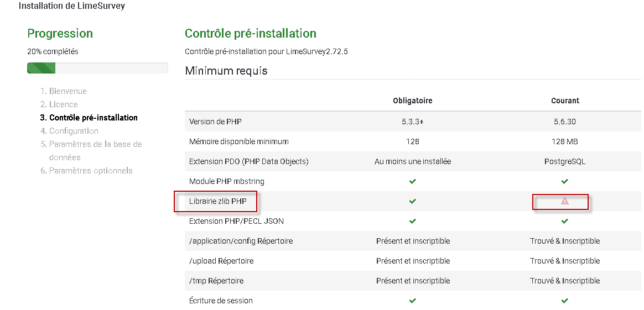This screenshot has height=310, width=644.
Task: Click the installation progress bar
Action: point(97,69)
